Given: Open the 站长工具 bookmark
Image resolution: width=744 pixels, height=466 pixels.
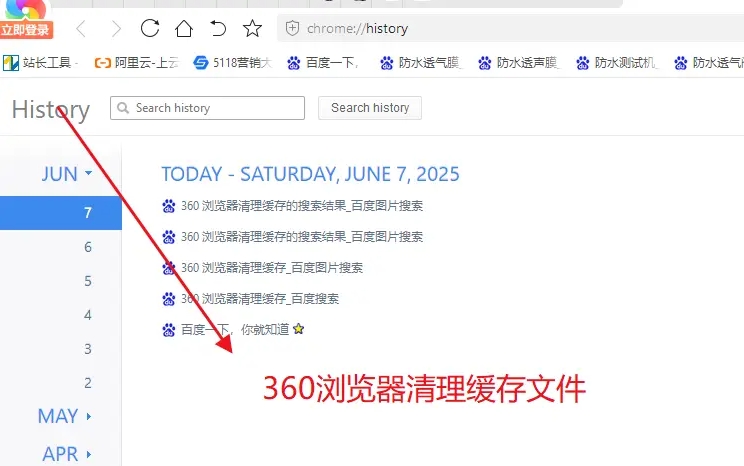Looking at the screenshot, I should [40, 63].
